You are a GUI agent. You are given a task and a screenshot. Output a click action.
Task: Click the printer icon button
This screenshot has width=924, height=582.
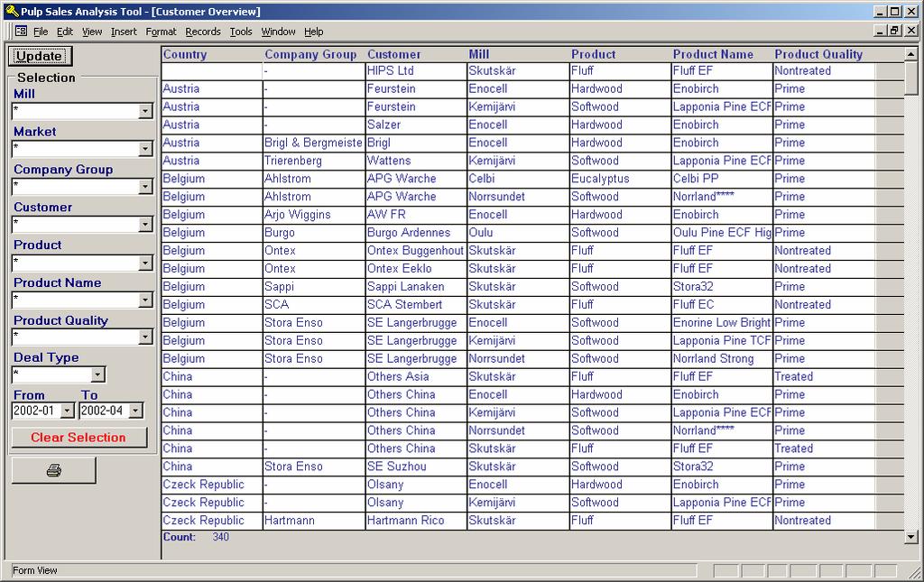[x=53, y=471]
